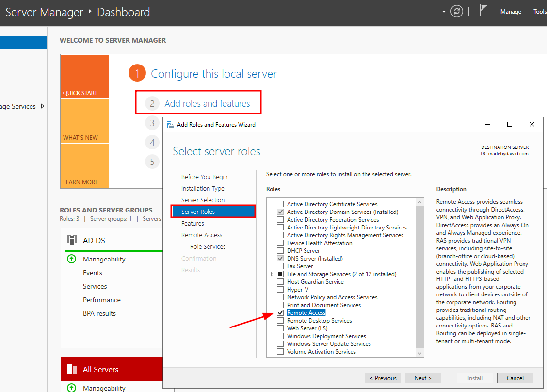The image size is (547, 392).
Task: Go to Role Services wizard step
Action: pos(208,247)
